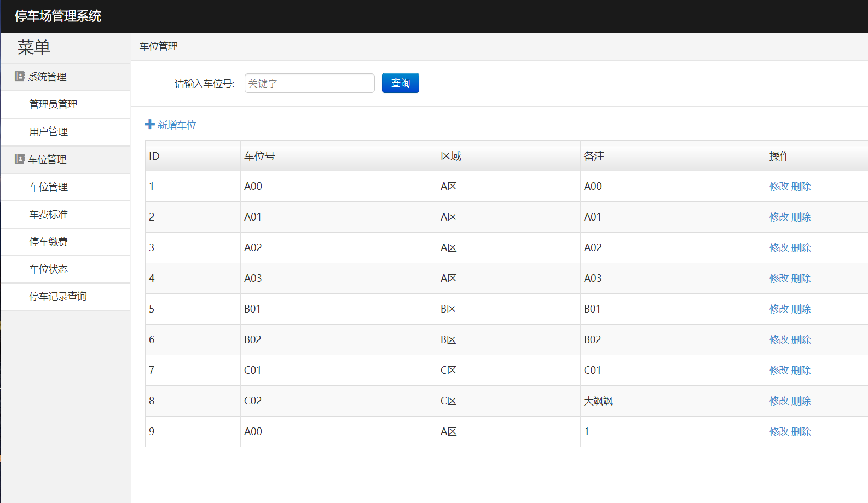This screenshot has height=503, width=868.
Task: Click 修改 for row B01
Action: (779, 309)
